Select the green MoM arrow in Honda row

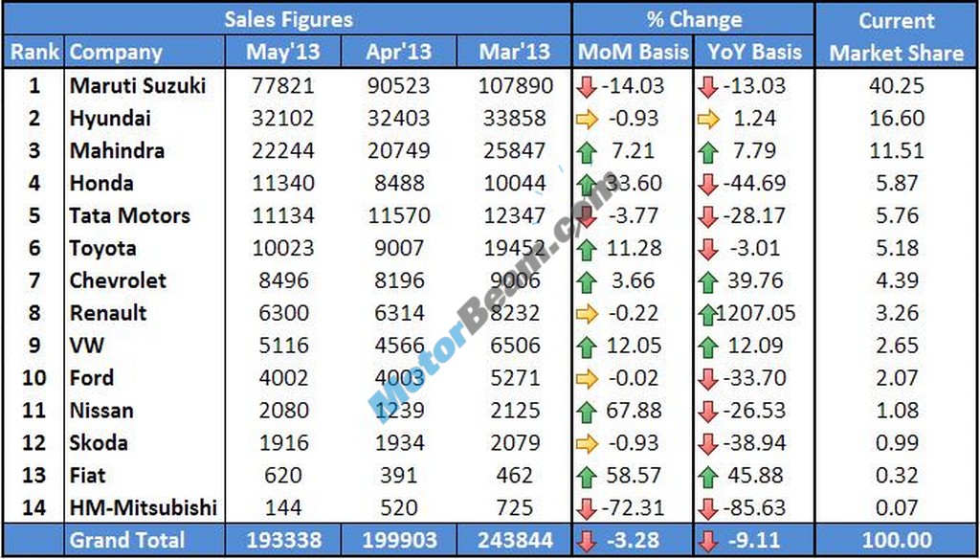pyautogui.click(x=587, y=185)
